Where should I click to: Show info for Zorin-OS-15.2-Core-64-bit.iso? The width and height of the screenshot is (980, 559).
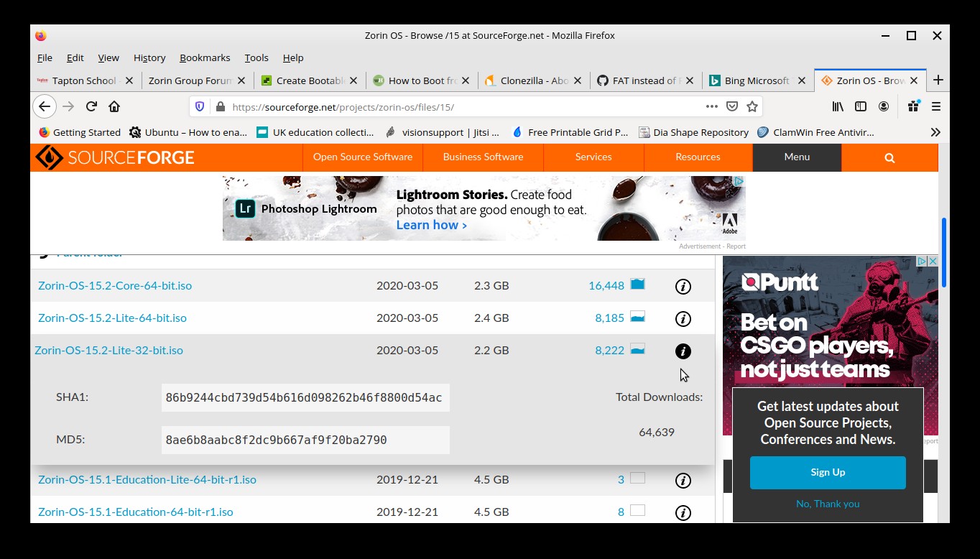click(683, 287)
